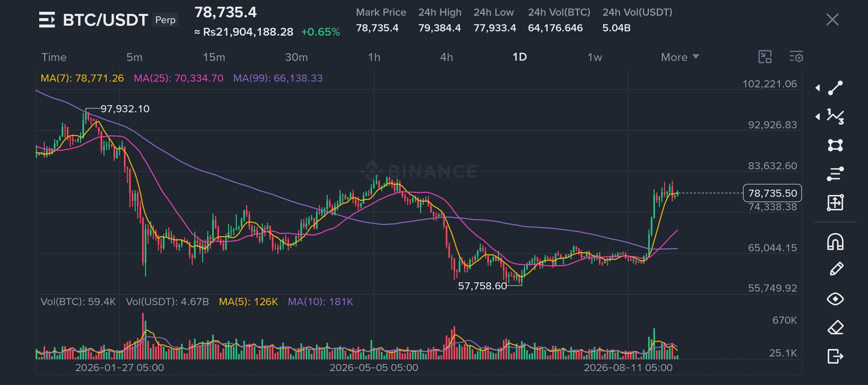The image size is (868, 385).
Task: Open the horizontal lines drawing tool
Action: pos(835,174)
